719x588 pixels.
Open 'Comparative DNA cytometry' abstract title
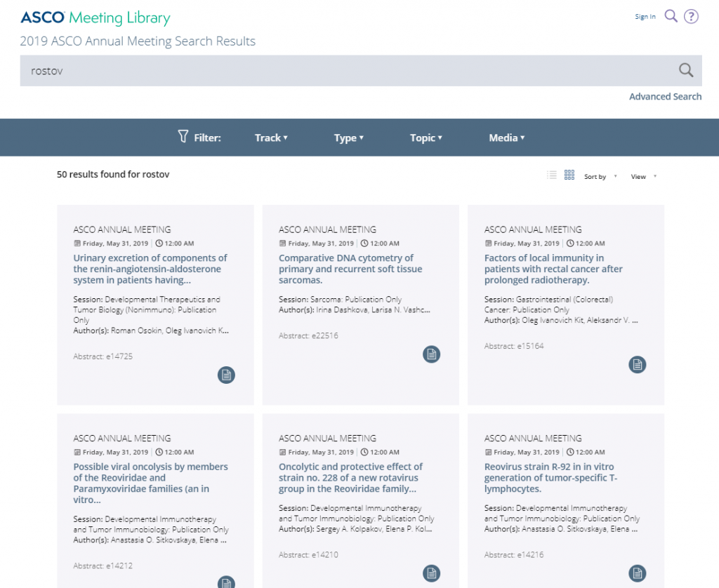tap(350, 269)
